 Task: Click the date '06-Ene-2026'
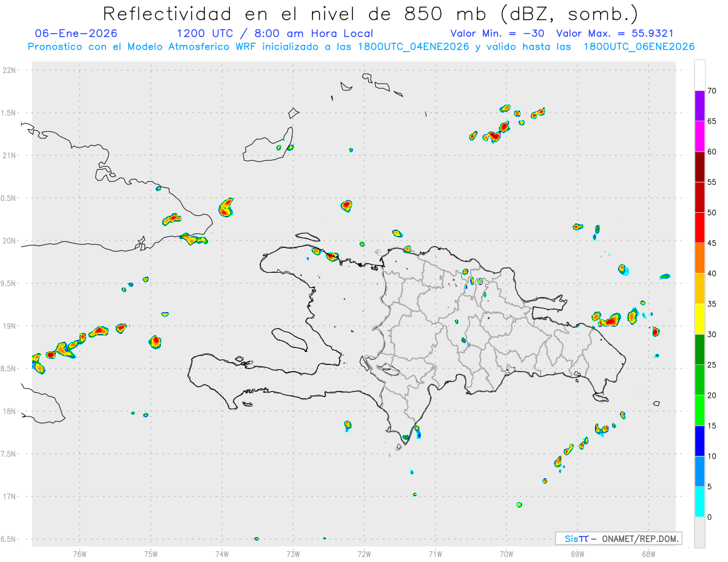pyautogui.click(x=76, y=33)
